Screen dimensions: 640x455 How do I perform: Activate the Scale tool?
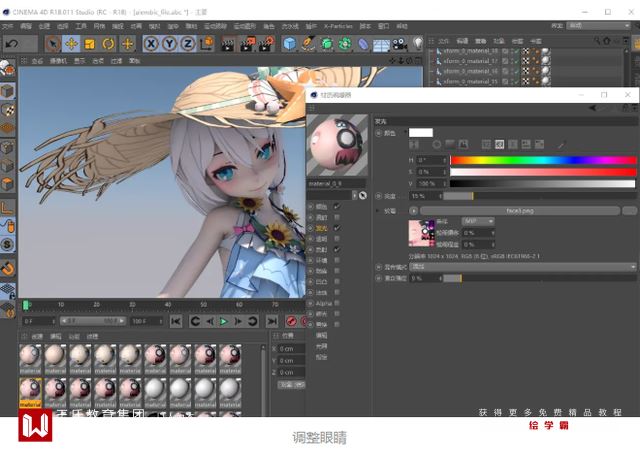(x=90, y=44)
